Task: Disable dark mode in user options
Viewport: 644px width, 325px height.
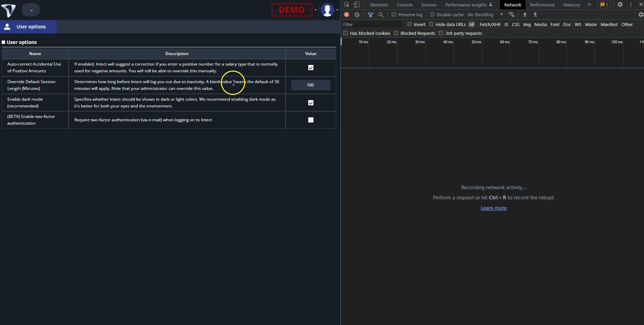Action: tap(310, 103)
